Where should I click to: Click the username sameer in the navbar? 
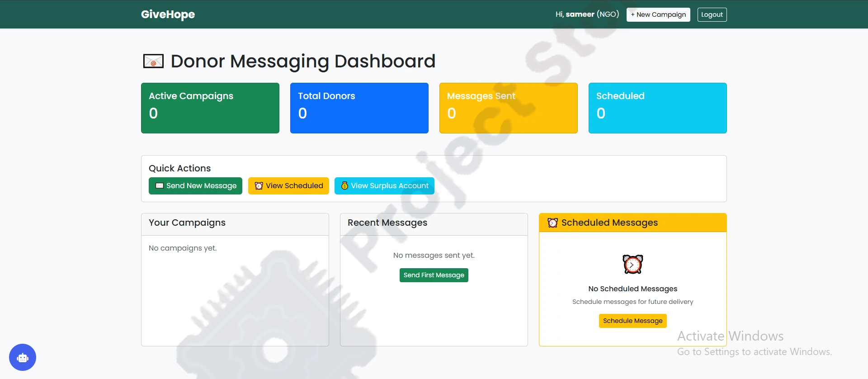coord(580,14)
